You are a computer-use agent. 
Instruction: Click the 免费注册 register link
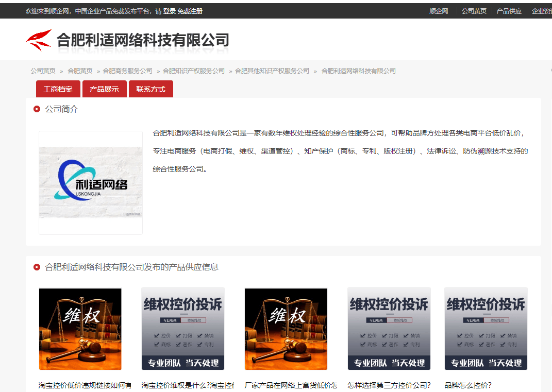(190, 11)
